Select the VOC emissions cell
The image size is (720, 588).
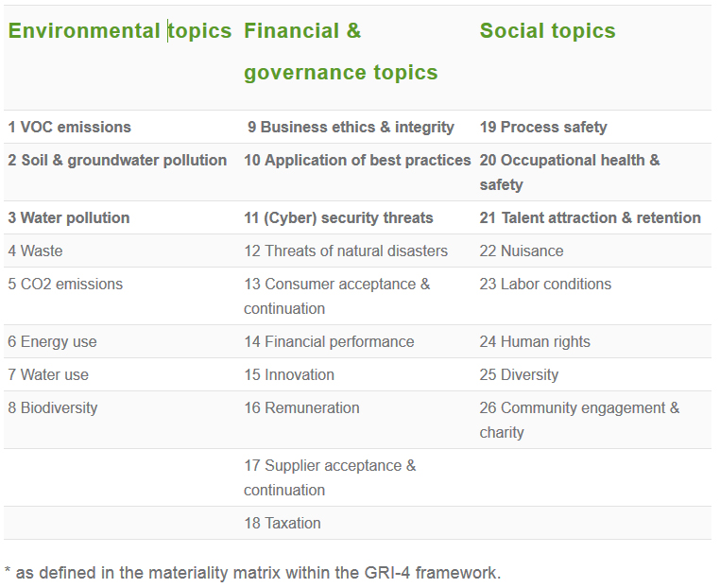[70, 127]
